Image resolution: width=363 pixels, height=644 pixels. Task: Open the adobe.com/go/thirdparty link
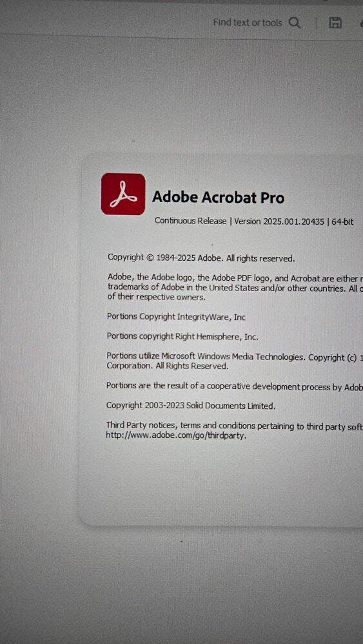pos(176,436)
